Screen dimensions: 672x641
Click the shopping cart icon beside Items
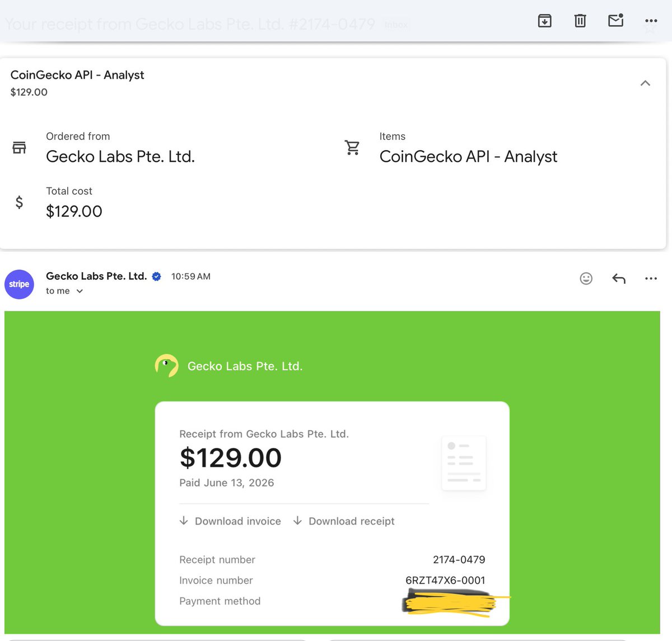352,148
